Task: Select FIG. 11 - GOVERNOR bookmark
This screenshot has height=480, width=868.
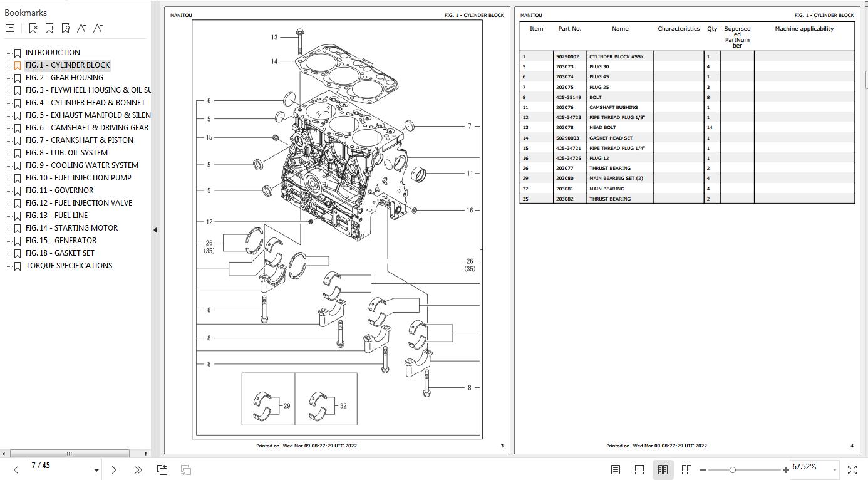Action: coord(59,190)
